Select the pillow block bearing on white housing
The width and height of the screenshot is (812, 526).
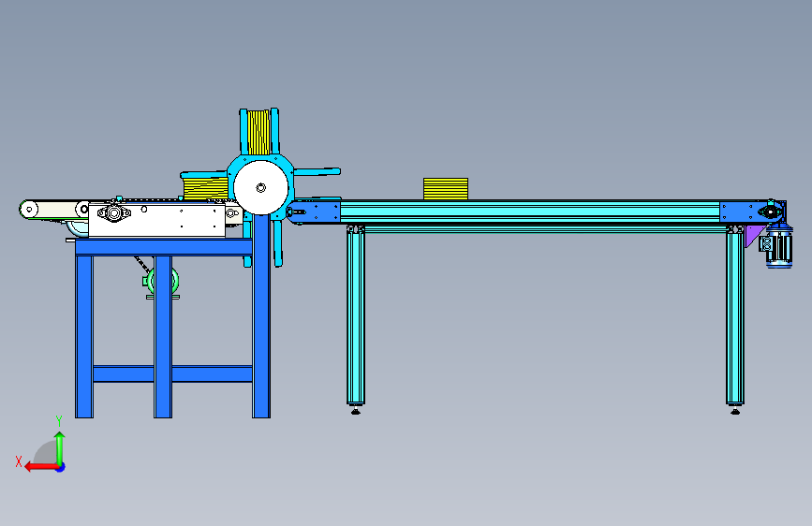click(114, 212)
